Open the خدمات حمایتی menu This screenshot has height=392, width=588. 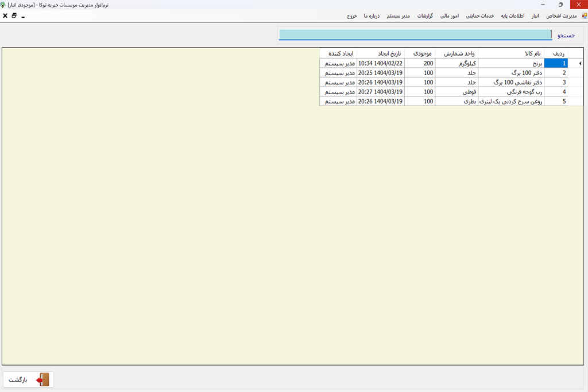[479, 16]
